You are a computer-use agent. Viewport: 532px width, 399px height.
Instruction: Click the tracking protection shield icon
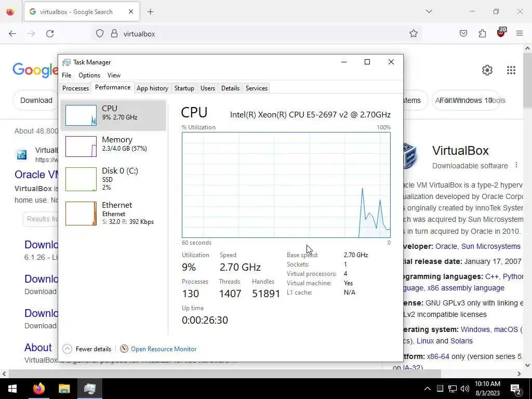tap(99, 34)
